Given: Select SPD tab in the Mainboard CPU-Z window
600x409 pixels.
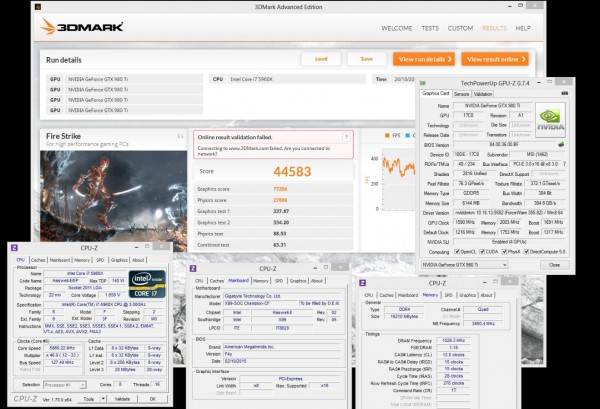Looking at the screenshot, I should click(x=279, y=281).
